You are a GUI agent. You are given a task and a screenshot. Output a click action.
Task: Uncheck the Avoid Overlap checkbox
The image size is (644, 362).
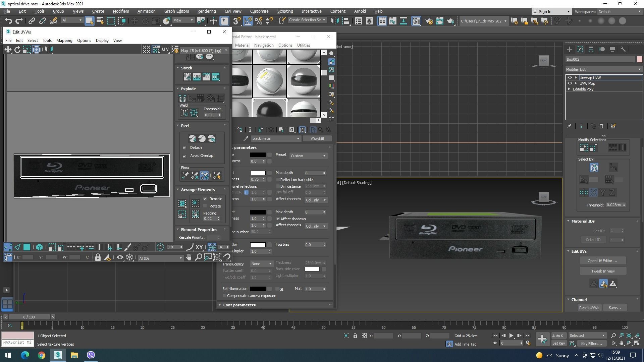[184, 156]
